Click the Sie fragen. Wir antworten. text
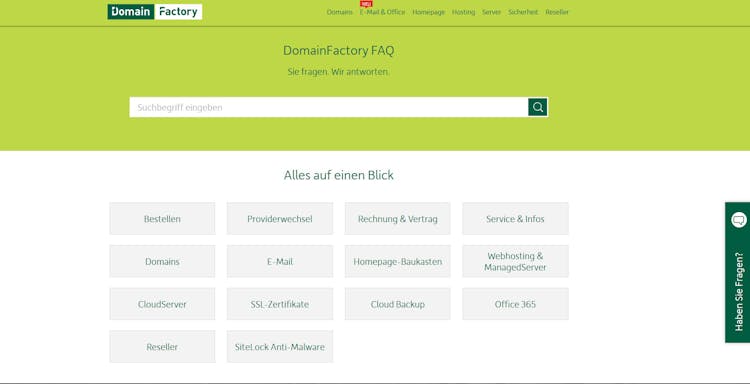The width and height of the screenshot is (750, 384). click(x=339, y=72)
